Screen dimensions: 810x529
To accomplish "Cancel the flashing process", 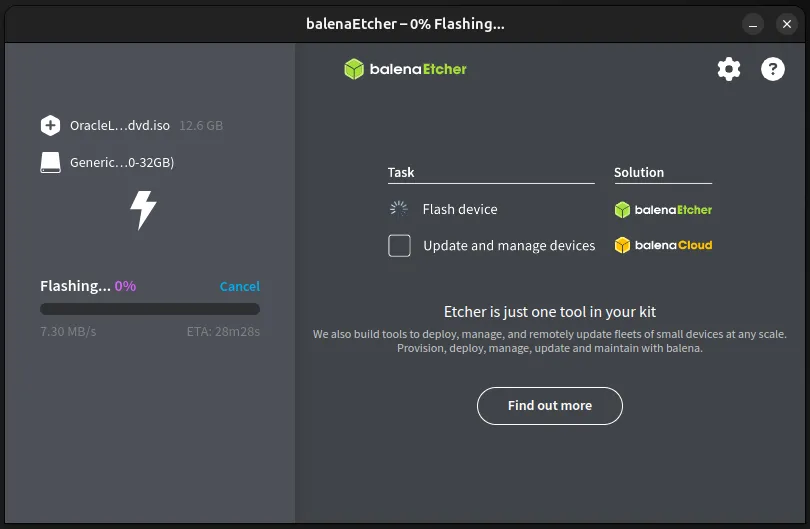I will click(x=240, y=286).
